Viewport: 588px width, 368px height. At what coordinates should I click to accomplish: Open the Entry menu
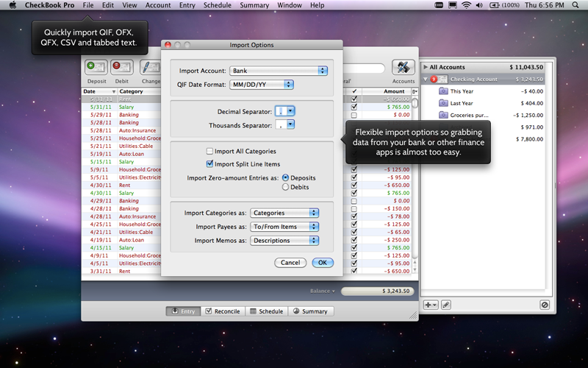click(x=187, y=5)
